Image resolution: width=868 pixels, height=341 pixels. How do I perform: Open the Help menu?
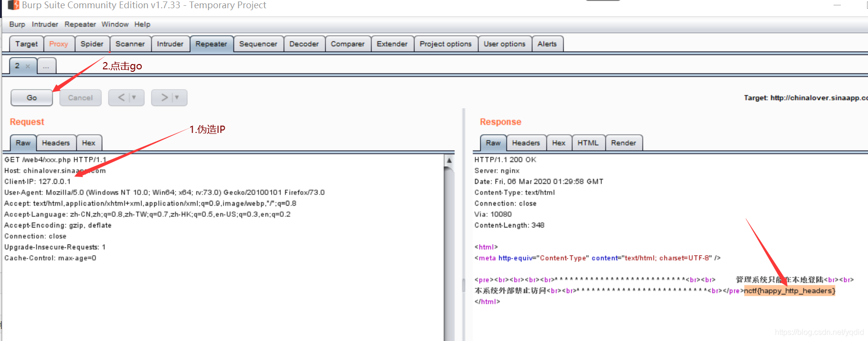point(142,24)
